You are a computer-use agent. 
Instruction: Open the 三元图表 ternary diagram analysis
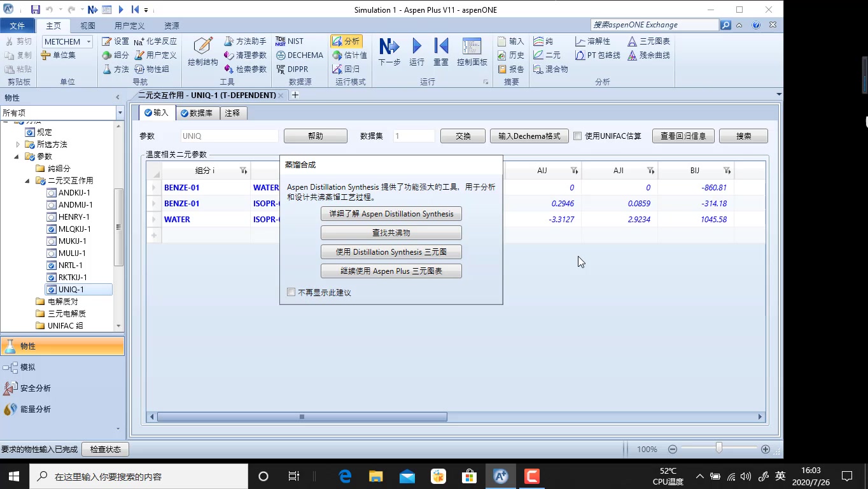pos(648,41)
